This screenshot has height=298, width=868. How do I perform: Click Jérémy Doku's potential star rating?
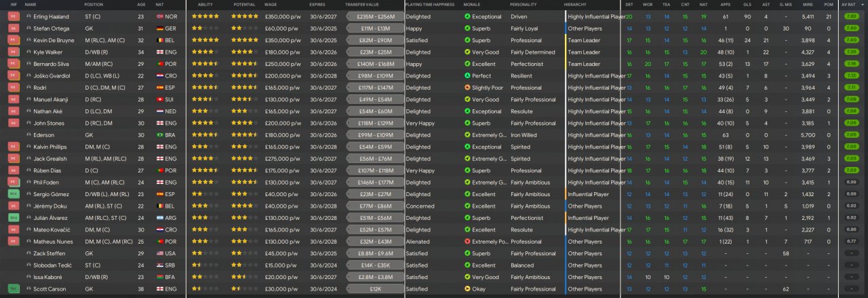tap(245, 206)
